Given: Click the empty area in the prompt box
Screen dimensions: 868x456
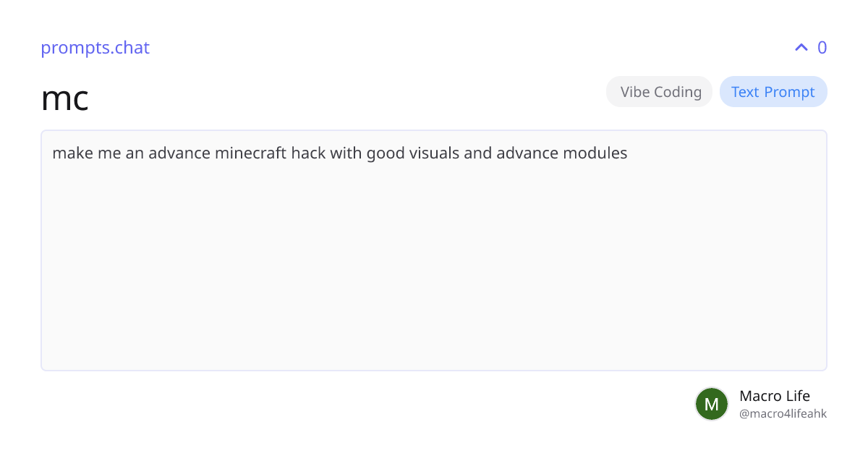Looking at the screenshot, I should click(x=434, y=275).
